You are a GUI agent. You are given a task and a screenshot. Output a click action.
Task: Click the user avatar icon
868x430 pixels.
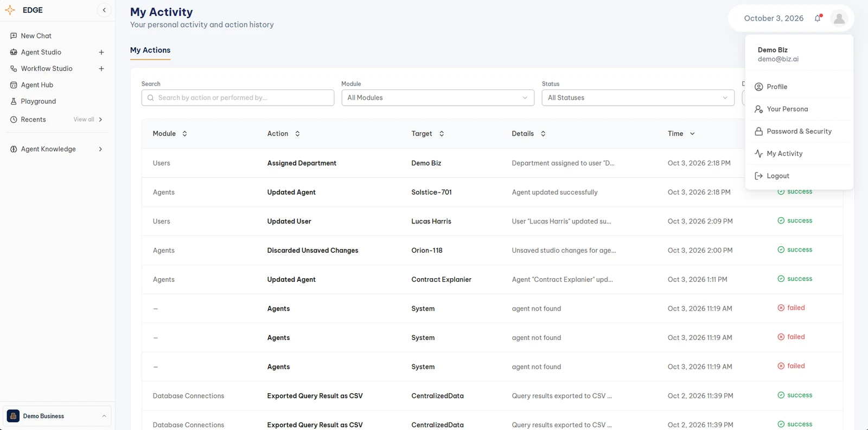click(x=839, y=18)
